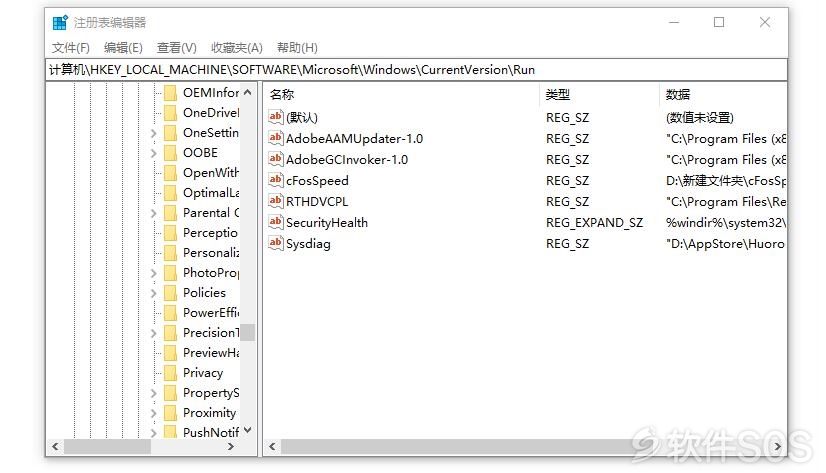
Task: Click the registry path address bar
Action: [416, 70]
